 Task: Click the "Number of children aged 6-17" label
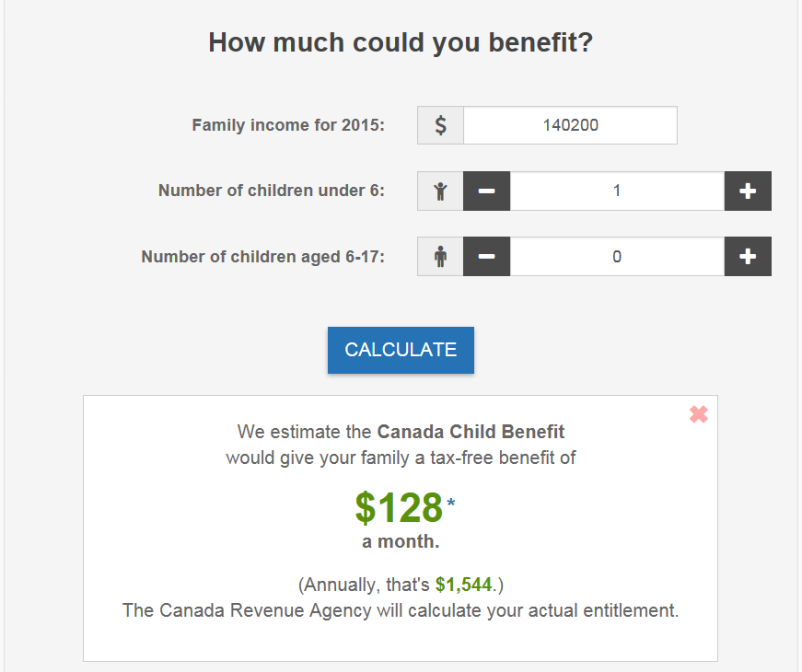263,257
